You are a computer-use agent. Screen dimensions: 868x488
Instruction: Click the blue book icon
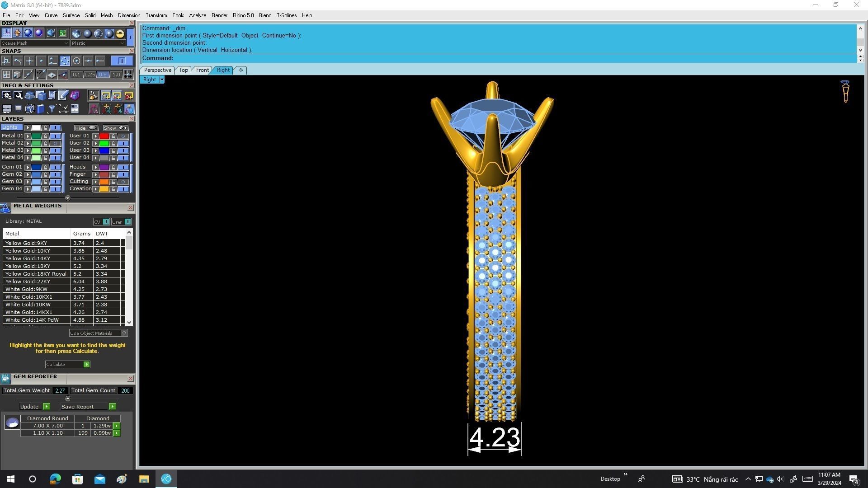41,109
